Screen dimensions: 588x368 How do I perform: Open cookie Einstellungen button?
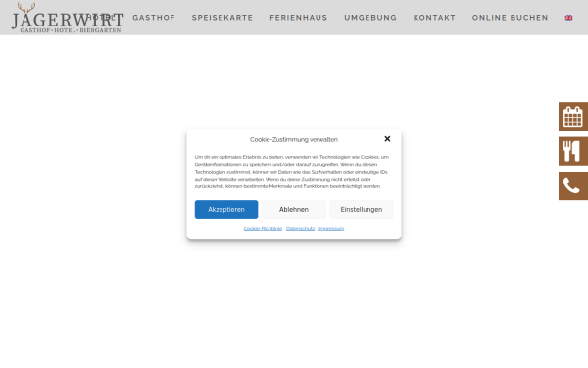tap(361, 210)
